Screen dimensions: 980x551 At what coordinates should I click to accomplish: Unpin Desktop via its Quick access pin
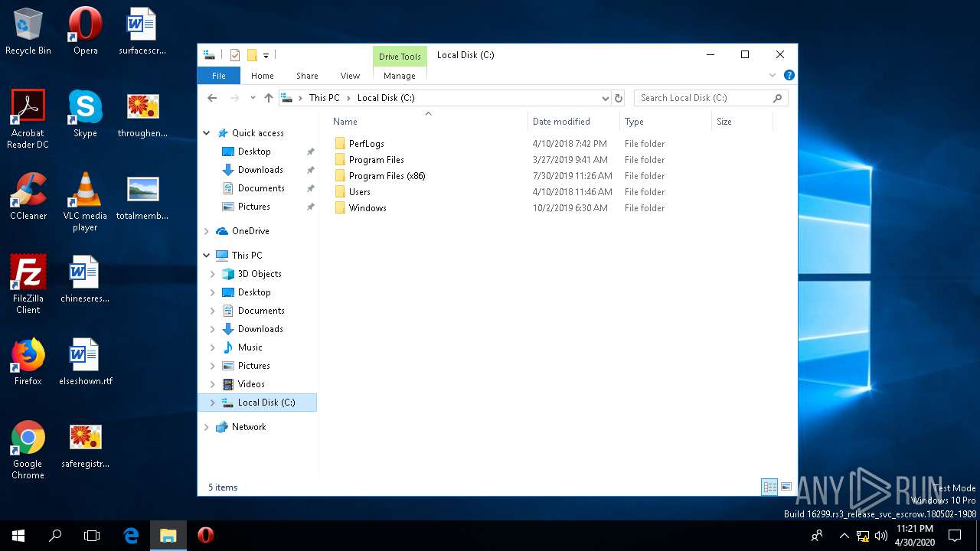[x=310, y=152]
